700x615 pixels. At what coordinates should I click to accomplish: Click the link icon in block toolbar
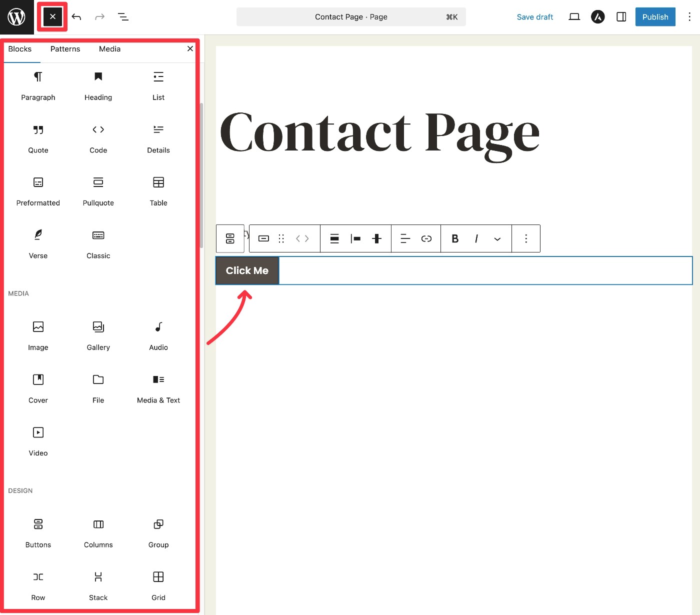[x=426, y=239]
